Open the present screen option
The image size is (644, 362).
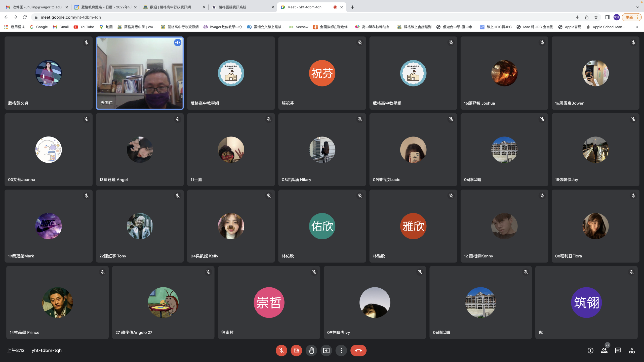(x=326, y=350)
